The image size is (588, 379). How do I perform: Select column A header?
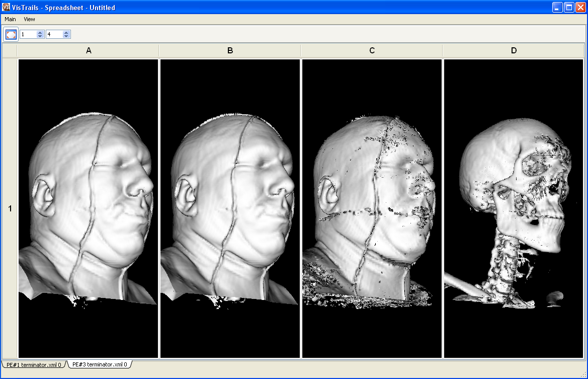pos(89,50)
